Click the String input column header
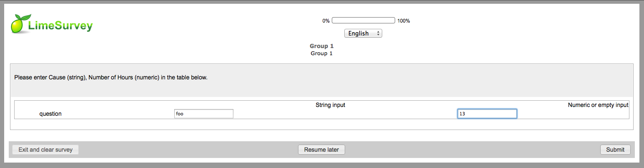This screenshot has height=168, width=644. [330, 105]
